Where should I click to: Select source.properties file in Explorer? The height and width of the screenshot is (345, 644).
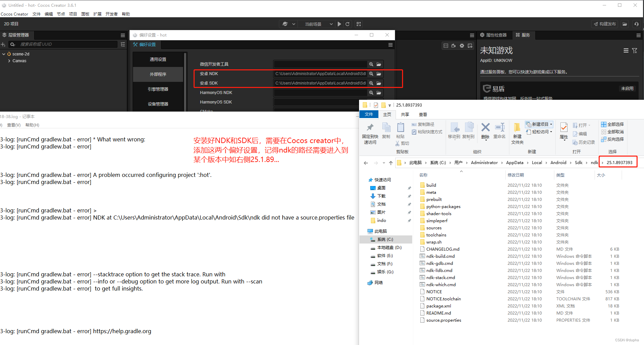[x=444, y=320]
